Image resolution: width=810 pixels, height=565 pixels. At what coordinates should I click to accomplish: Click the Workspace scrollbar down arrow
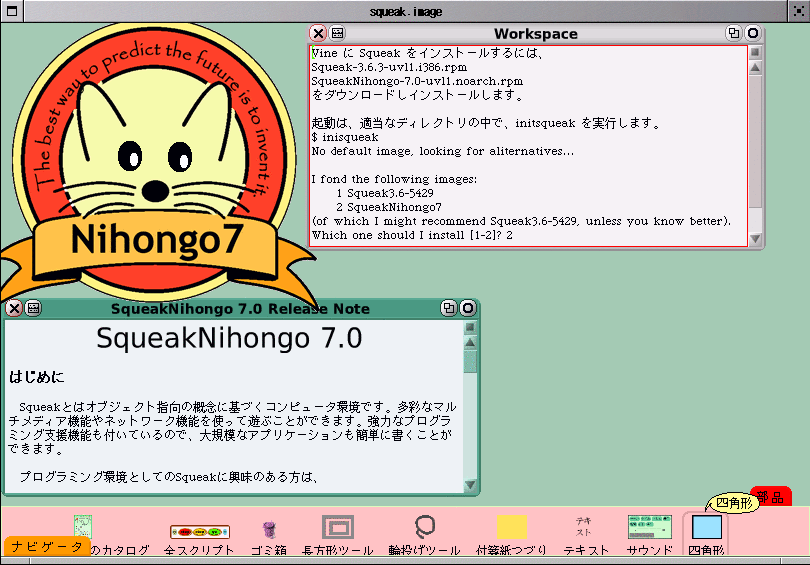[x=756, y=239]
